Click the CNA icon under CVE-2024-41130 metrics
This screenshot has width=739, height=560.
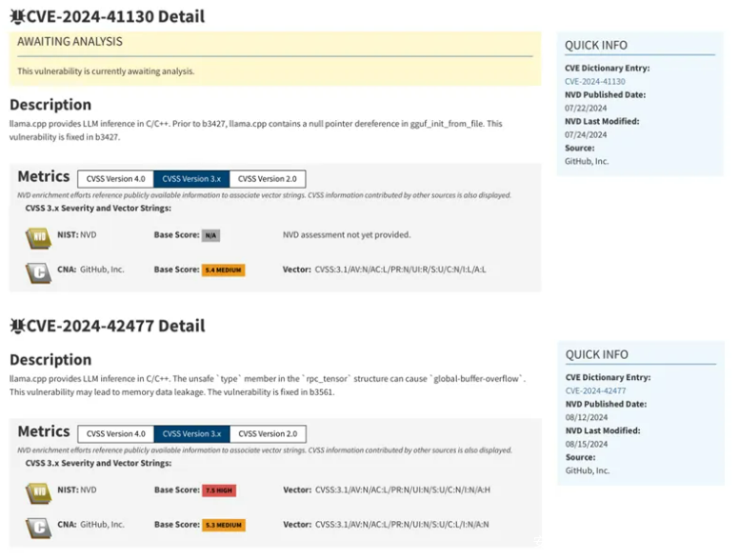tap(36, 270)
